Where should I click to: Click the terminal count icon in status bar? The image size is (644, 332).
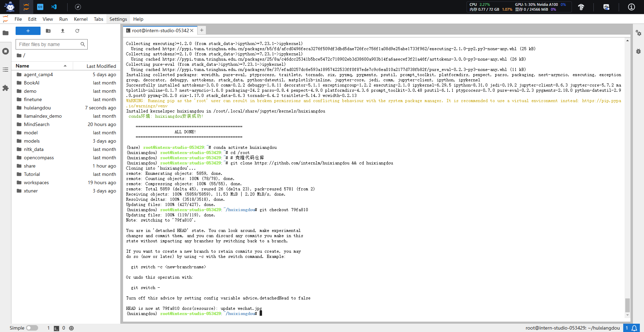56,328
